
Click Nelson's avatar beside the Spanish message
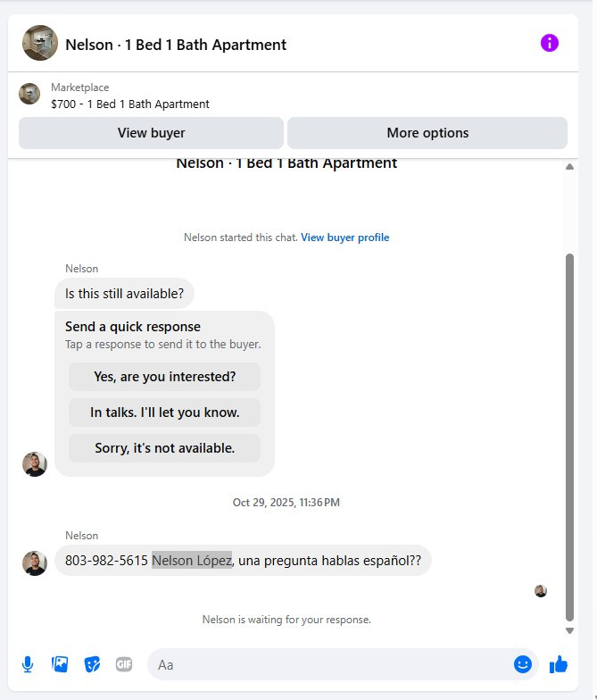35,562
